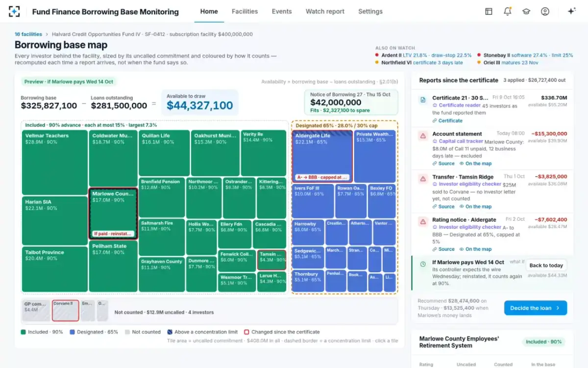Screen dimensions: 588x368
Task: Click the If Marlowe pays Wed 14 Oct row
Action: point(492,273)
